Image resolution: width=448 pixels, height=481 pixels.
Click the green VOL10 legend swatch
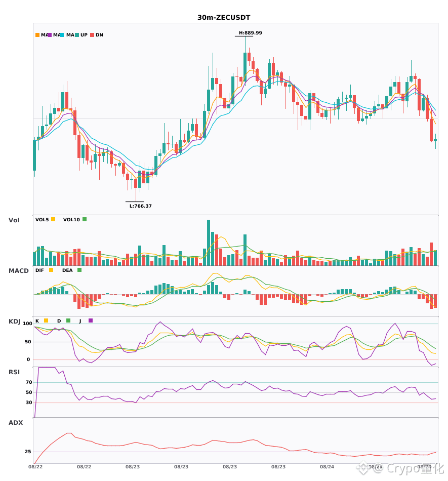pos(85,219)
